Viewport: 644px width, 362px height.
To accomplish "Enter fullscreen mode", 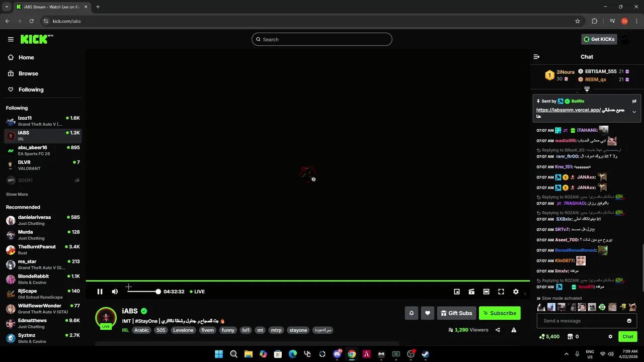I will pyautogui.click(x=501, y=292).
